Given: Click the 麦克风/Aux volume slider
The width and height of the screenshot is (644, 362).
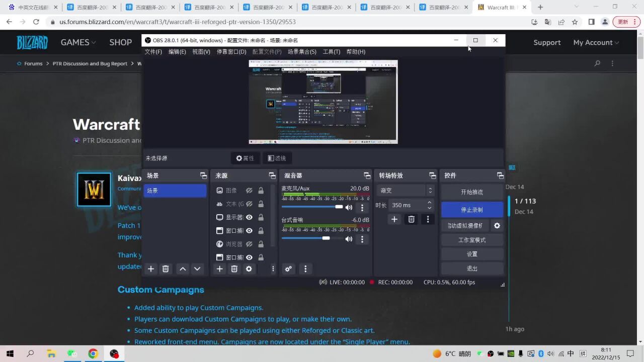Looking at the screenshot, I should [x=312, y=207].
